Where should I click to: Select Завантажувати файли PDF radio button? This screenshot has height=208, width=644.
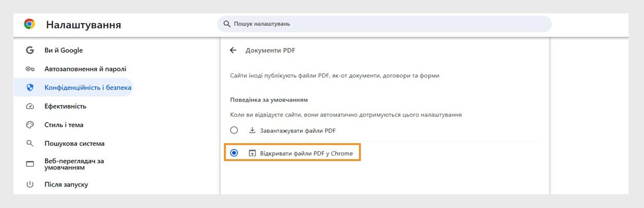click(234, 130)
